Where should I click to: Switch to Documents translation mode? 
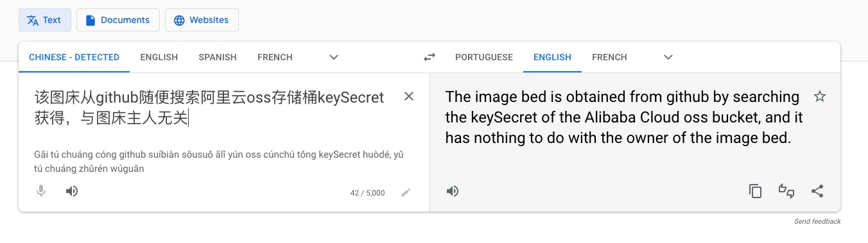[x=117, y=20]
